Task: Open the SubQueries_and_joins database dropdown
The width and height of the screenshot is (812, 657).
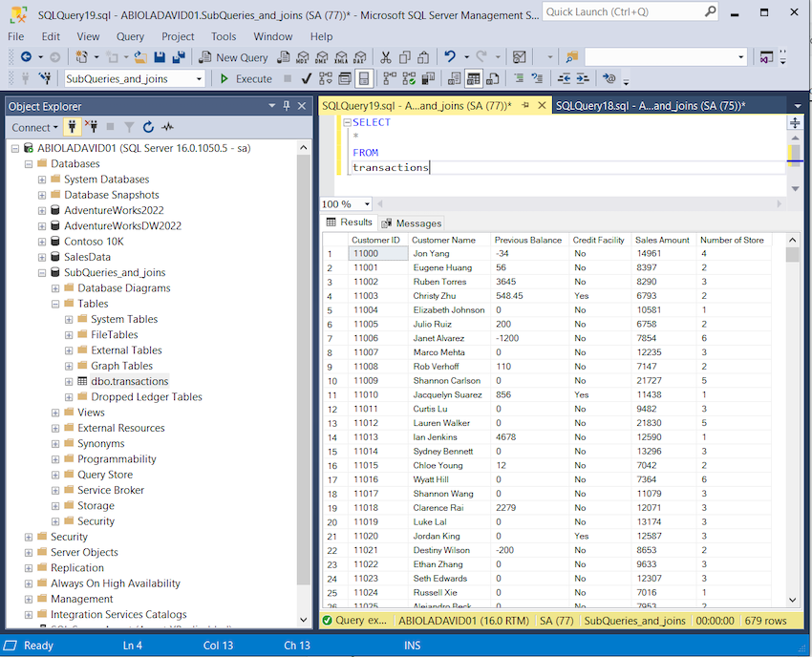Action: (x=199, y=79)
